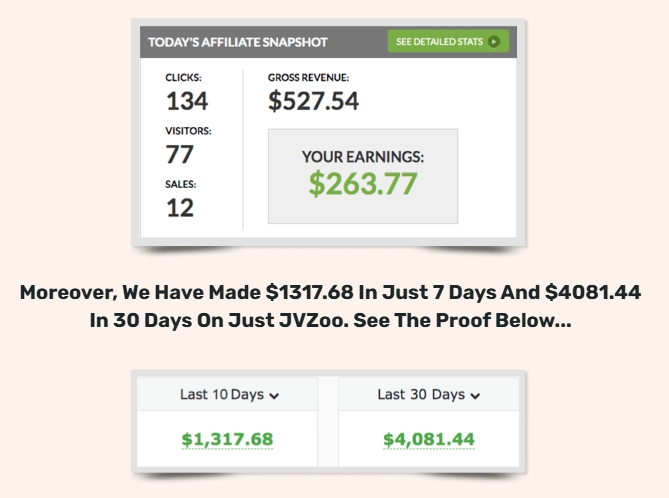Viewport: 669px width, 498px height.
Task: Click the 'See The Proof Below' text
Action: (x=462, y=320)
